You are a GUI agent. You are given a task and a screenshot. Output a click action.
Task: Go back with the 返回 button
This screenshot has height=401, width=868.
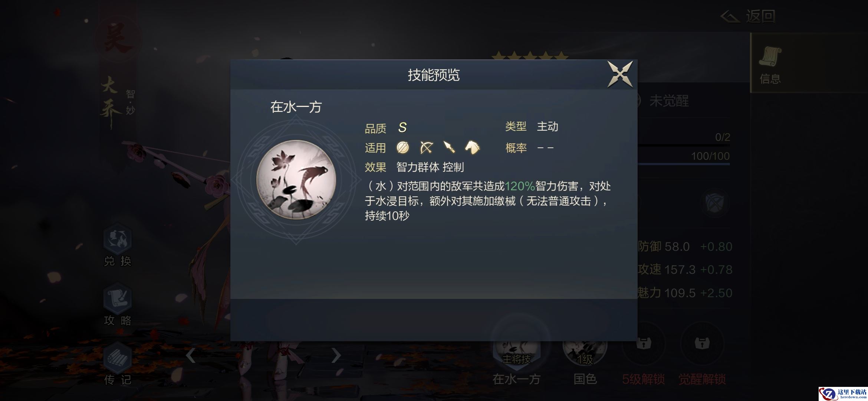click(748, 16)
